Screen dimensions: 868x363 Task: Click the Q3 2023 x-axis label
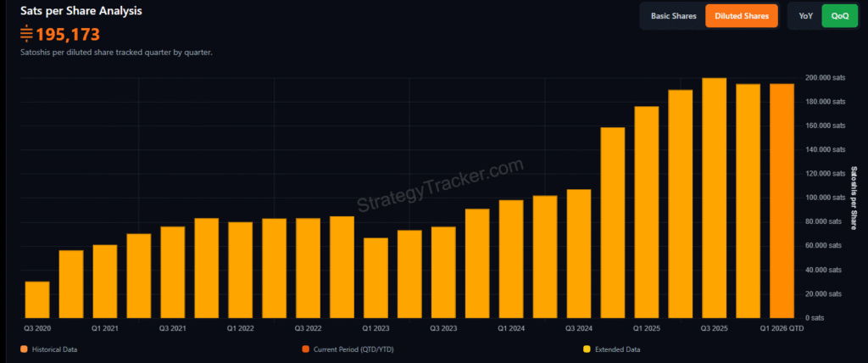(443, 327)
